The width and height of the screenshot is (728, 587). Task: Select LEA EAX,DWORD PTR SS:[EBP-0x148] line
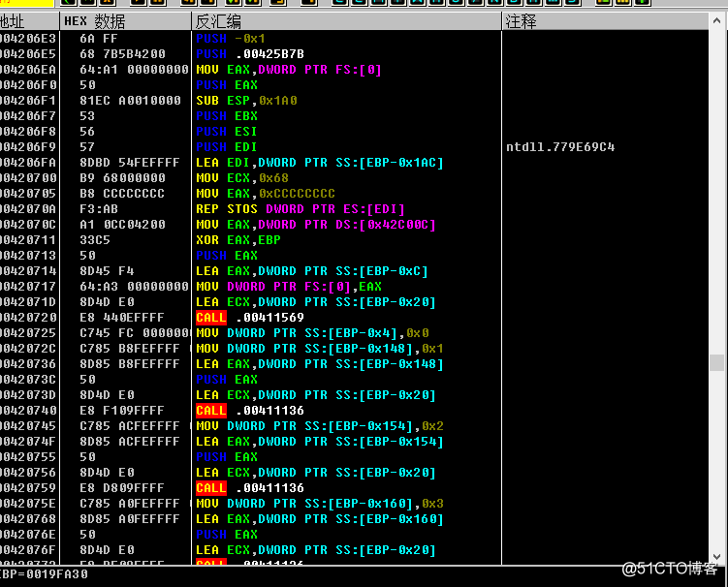(320, 364)
